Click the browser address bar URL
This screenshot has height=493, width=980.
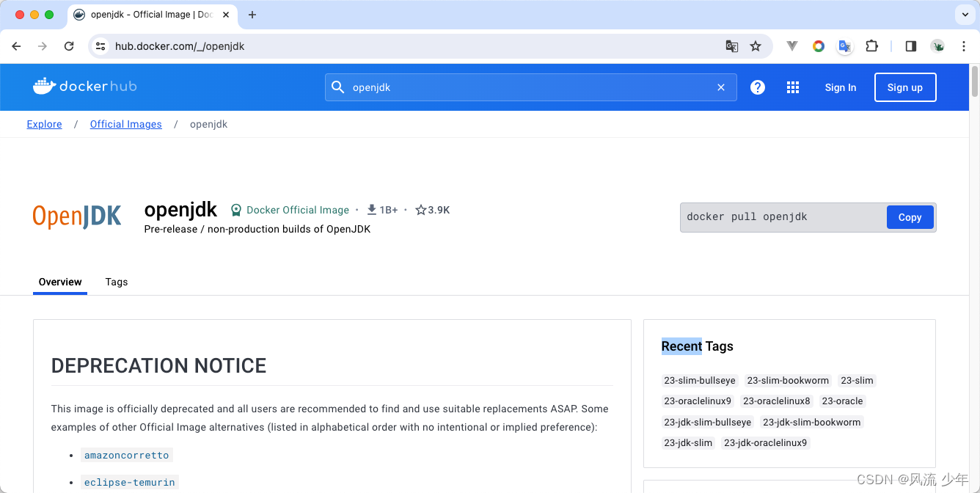[180, 46]
